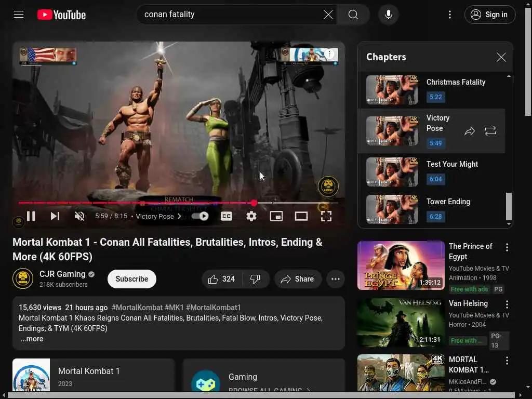Screen dimensions: 532x399
Task: Open the hamburger guide menu
Action: tap(19, 15)
